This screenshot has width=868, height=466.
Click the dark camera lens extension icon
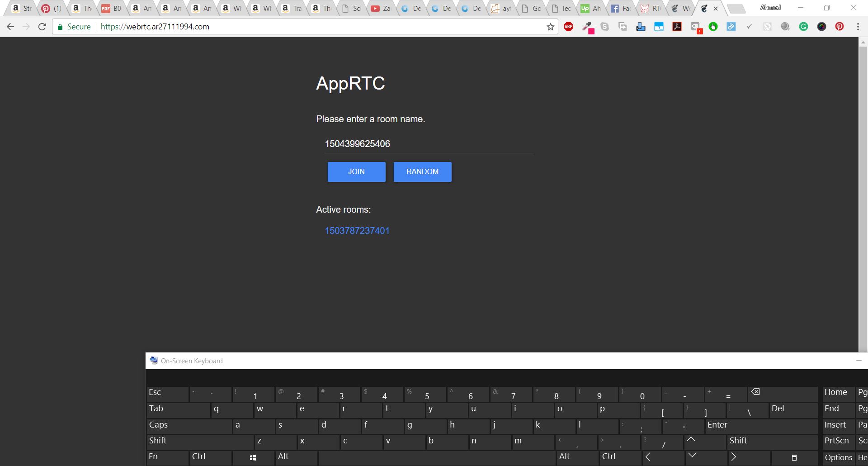coord(822,27)
